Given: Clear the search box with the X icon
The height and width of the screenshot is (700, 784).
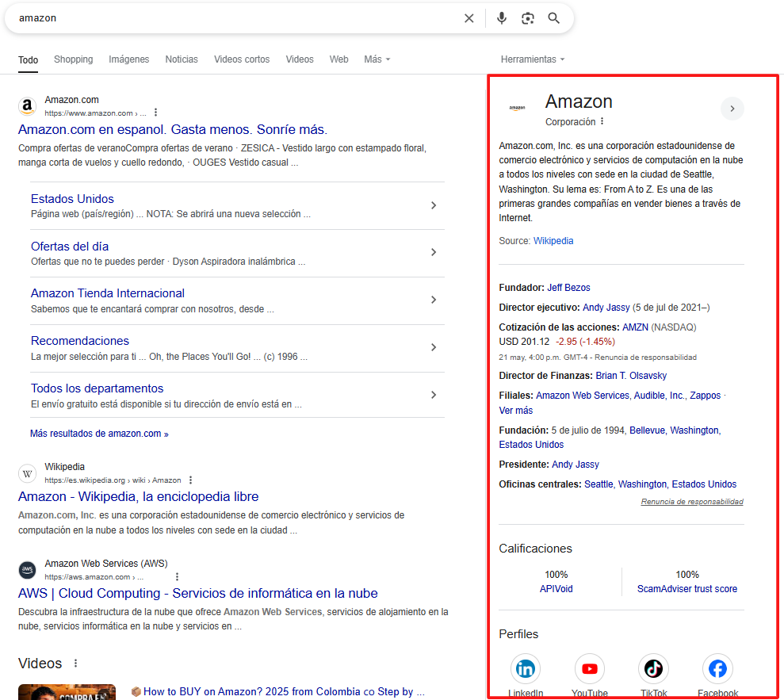Looking at the screenshot, I should coord(469,18).
